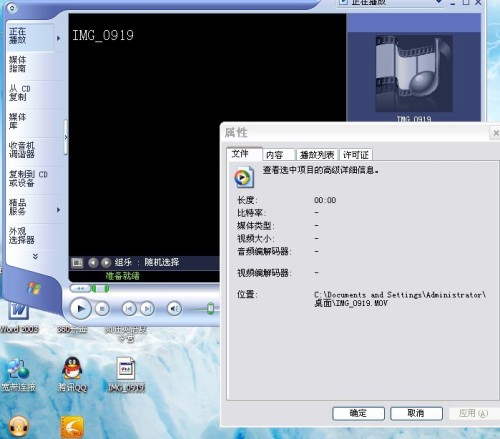
Task: Open the 媒体指南 section
Action: [x=18, y=64]
